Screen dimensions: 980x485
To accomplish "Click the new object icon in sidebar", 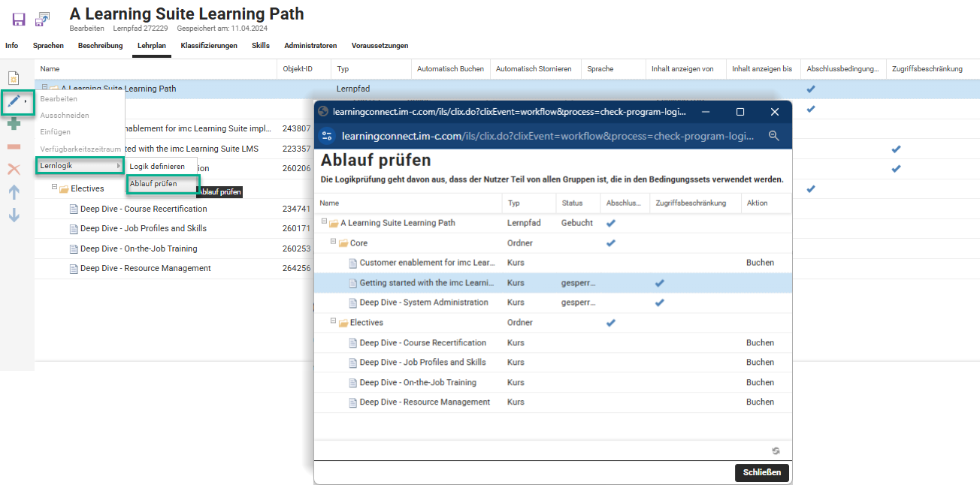I will (14, 79).
